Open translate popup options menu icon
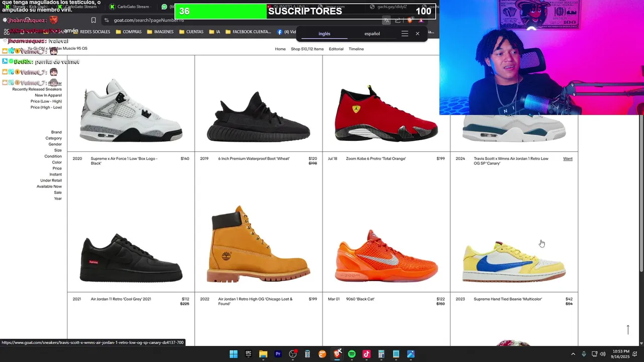This screenshot has width=644, height=362. pos(405,34)
